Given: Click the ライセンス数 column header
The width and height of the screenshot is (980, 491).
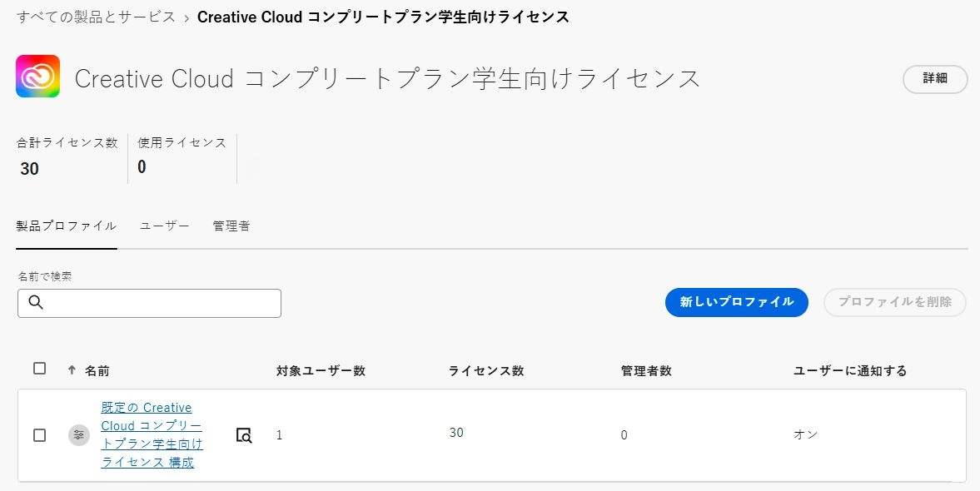Looking at the screenshot, I should 486,371.
